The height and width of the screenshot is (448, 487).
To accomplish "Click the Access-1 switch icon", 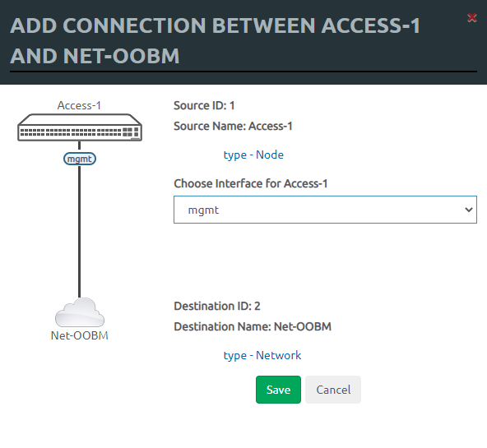I will (80, 127).
